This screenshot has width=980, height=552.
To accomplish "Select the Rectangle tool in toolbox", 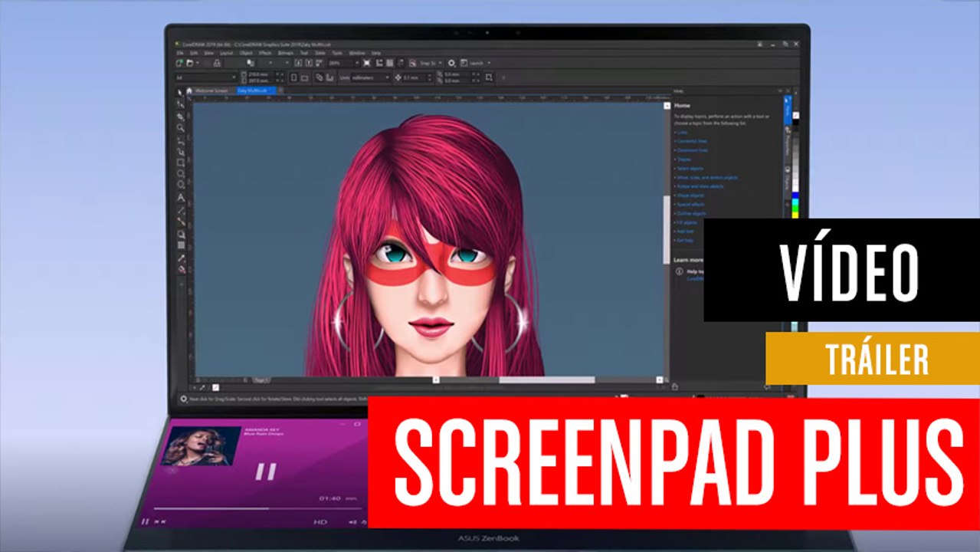I will [181, 163].
